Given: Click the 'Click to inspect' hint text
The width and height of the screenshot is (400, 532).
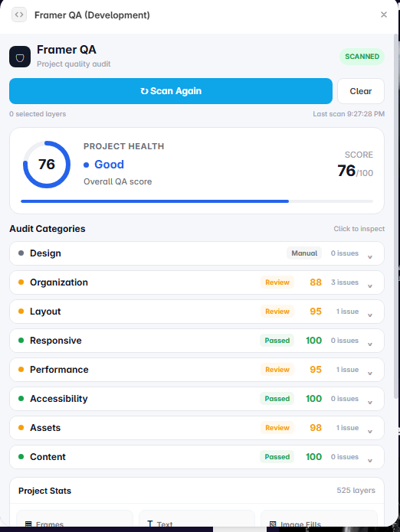Looking at the screenshot, I should pos(359,229).
